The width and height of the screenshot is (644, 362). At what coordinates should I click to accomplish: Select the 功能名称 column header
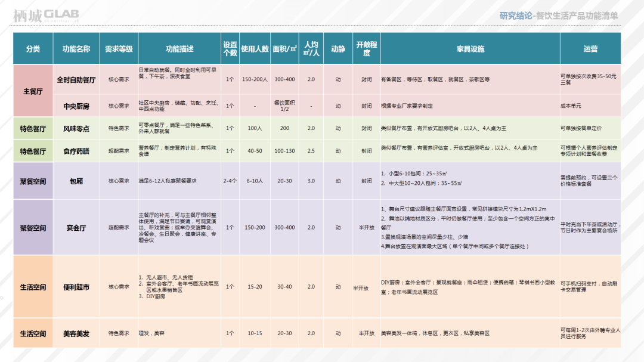[76, 49]
